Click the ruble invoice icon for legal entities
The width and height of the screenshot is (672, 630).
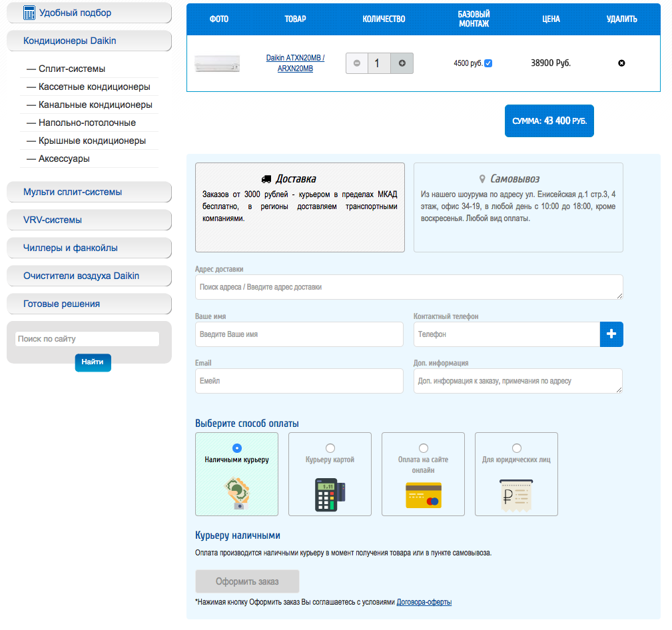coord(516,495)
